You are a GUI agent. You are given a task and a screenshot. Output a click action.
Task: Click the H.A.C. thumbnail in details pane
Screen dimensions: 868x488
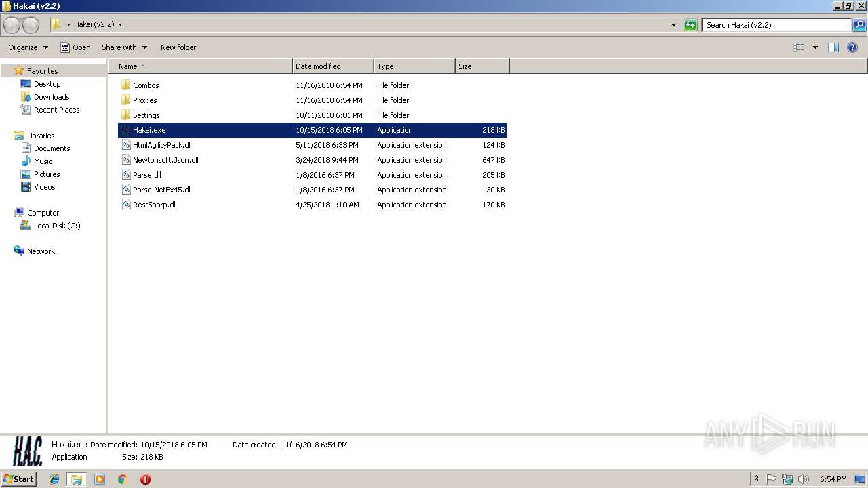tap(28, 451)
